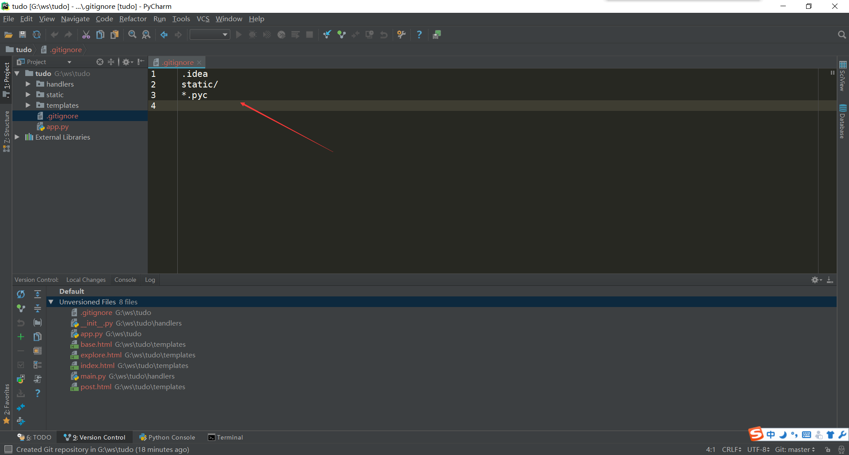Viewport: 849px width, 455px height.
Task: Select __init__.py in Unversioned Files
Action: tap(96, 323)
